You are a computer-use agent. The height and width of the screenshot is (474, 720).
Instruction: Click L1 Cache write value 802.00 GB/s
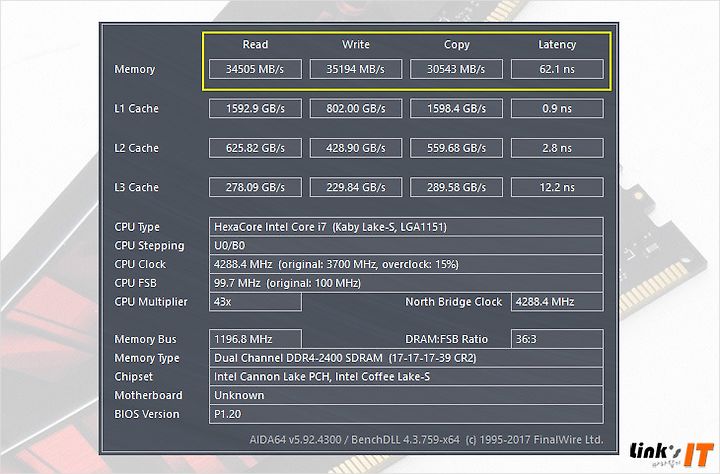pos(356,108)
